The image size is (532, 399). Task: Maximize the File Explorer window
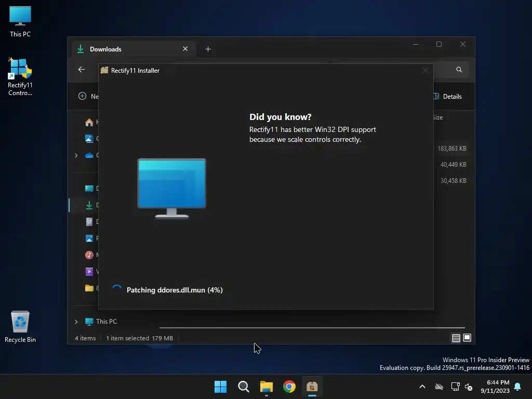click(x=439, y=45)
